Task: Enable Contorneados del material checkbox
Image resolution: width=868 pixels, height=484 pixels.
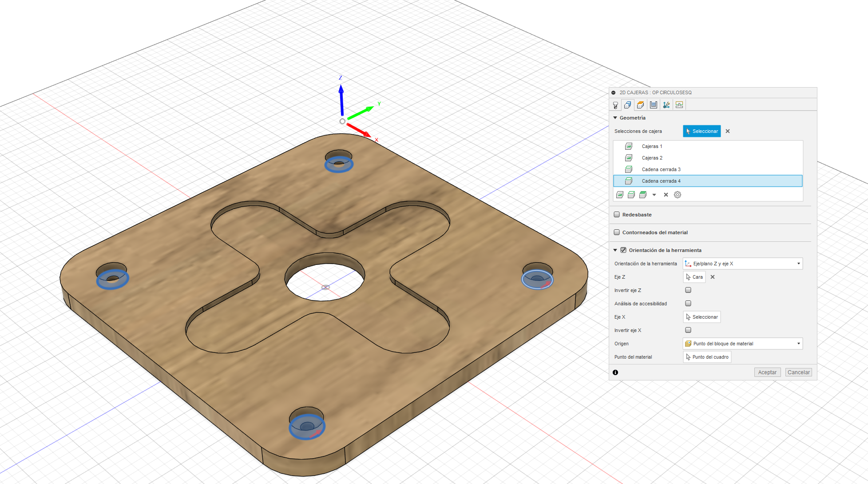Action: tap(617, 232)
